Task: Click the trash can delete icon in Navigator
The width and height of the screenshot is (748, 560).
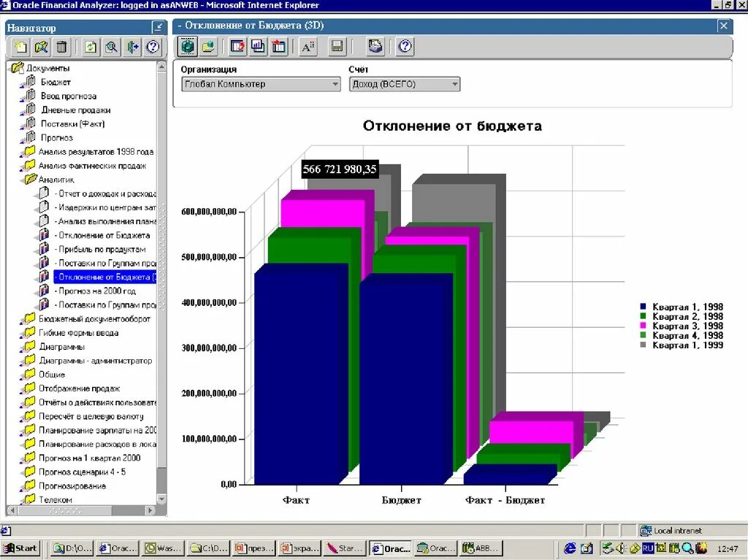Action: click(x=61, y=47)
